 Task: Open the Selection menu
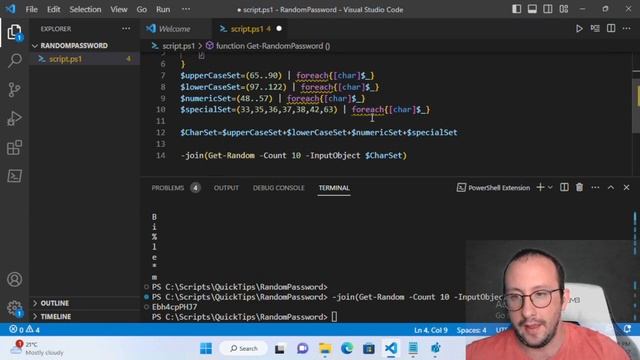(85, 9)
